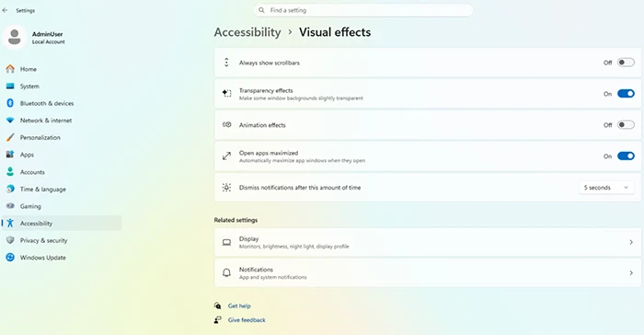The height and width of the screenshot is (335, 644).
Task: Click the Accessibility figure icon
Action: coord(10,224)
